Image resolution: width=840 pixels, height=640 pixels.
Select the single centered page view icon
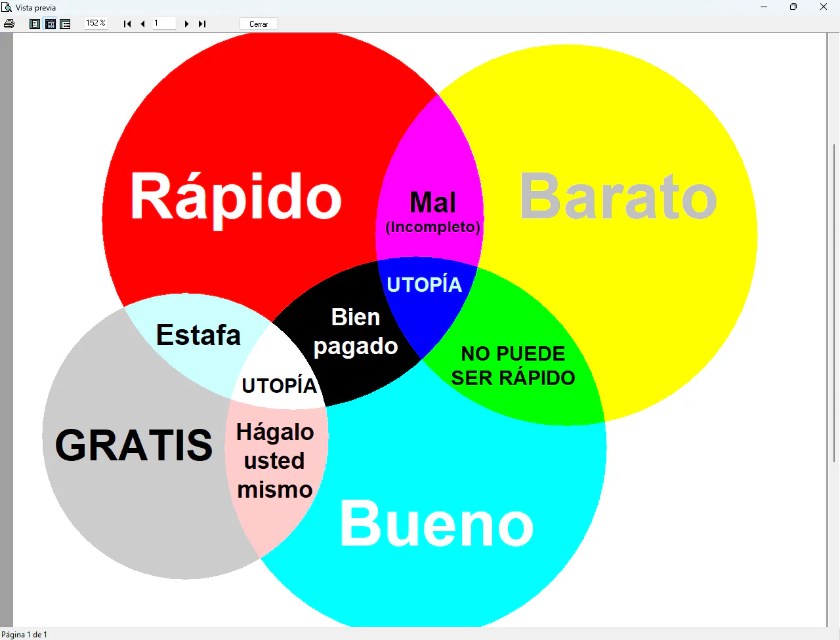pos(35,24)
